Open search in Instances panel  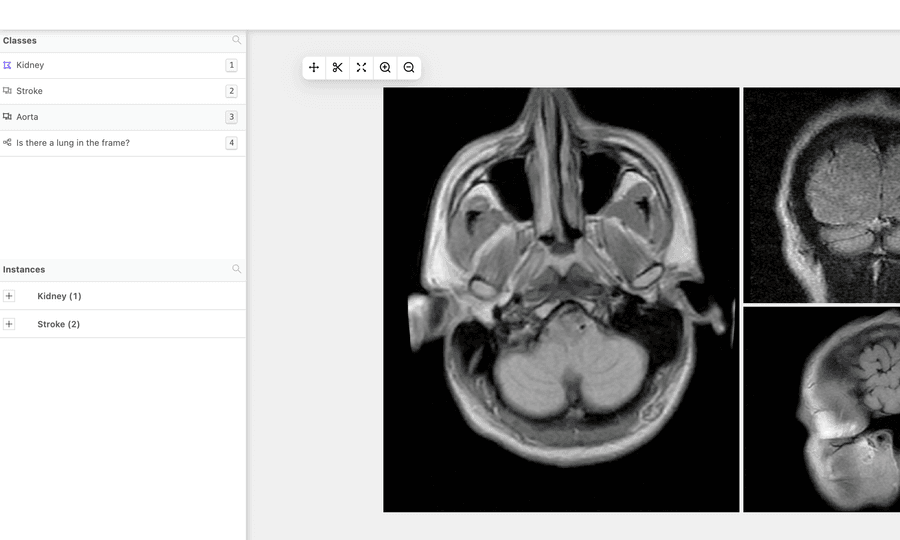236,269
